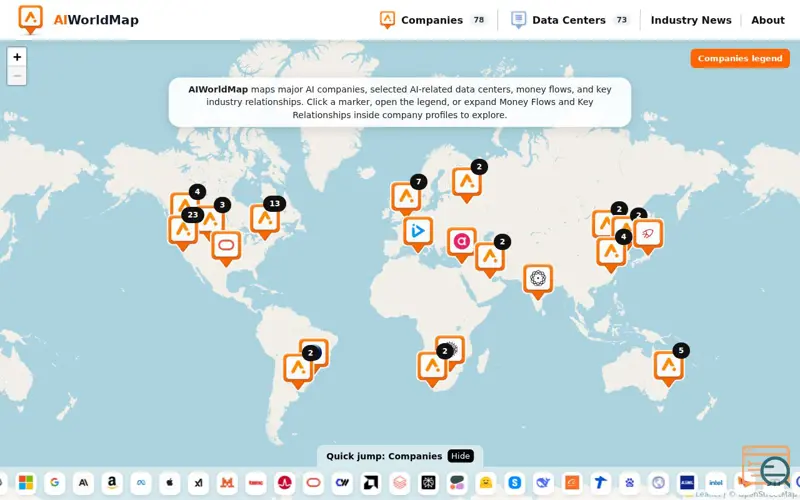Open the flower-logo marker over India
The image size is (800, 500).
[538, 281]
